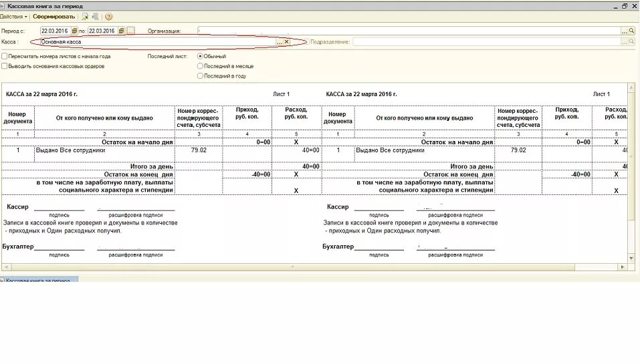This screenshot has width=640, height=364.
Task: Click the Касса field with Основная касса
Action: (158, 41)
